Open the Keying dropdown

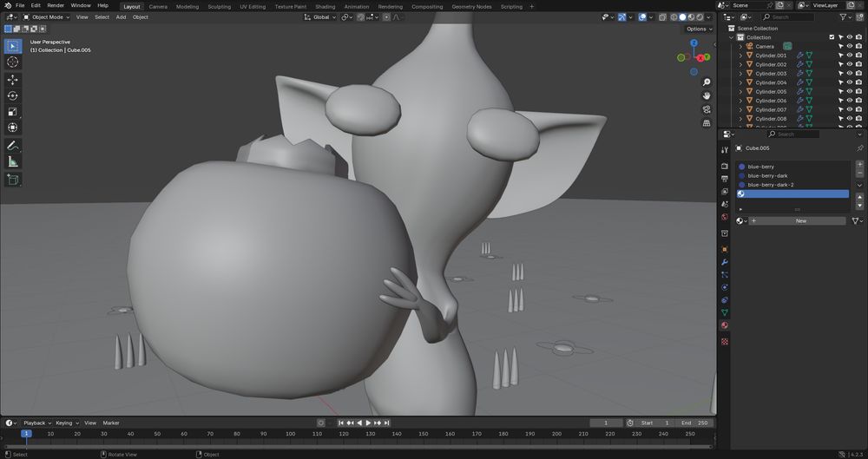coord(67,423)
